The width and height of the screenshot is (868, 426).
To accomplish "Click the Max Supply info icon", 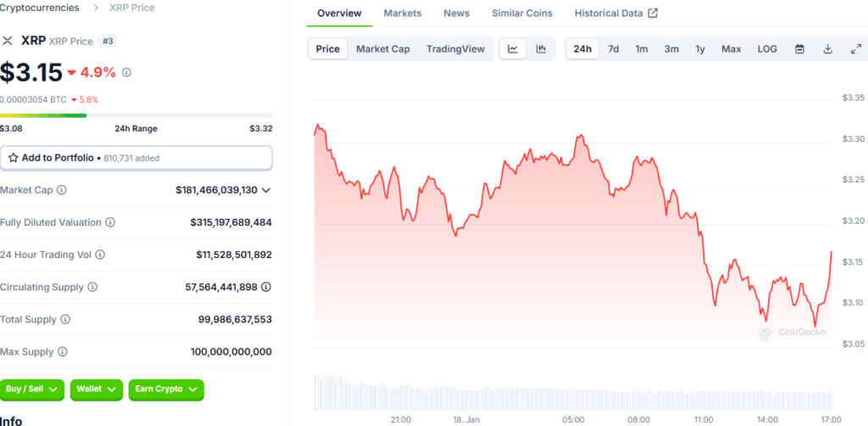I will point(63,352).
